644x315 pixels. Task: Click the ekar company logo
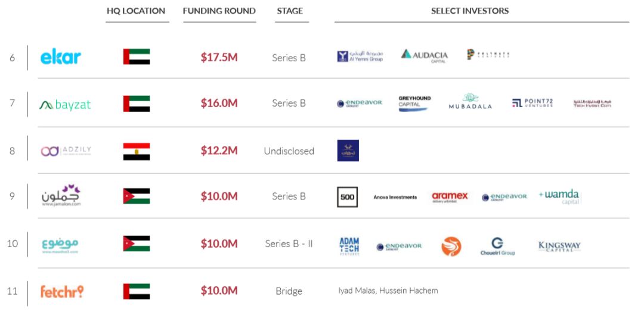click(x=60, y=57)
